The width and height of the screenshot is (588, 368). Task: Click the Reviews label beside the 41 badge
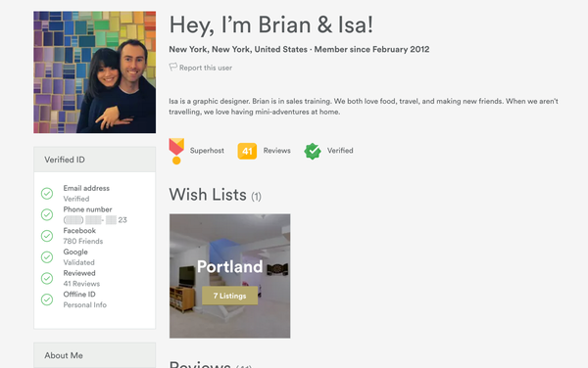click(276, 151)
